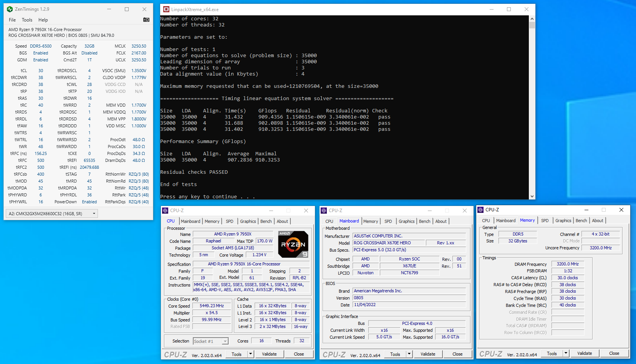
Task: Click Tools button in Memory CPU-Z window
Action: 552,353
